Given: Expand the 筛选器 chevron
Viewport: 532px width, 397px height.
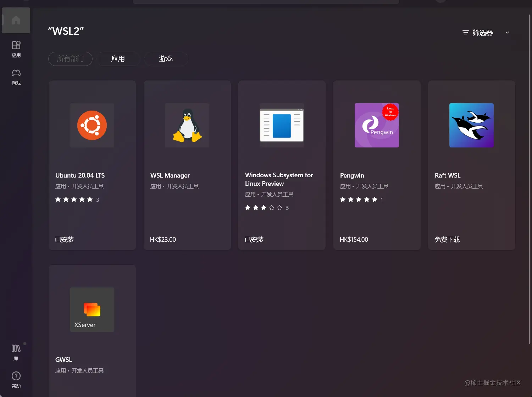Looking at the screenshot, I should 507,33.
